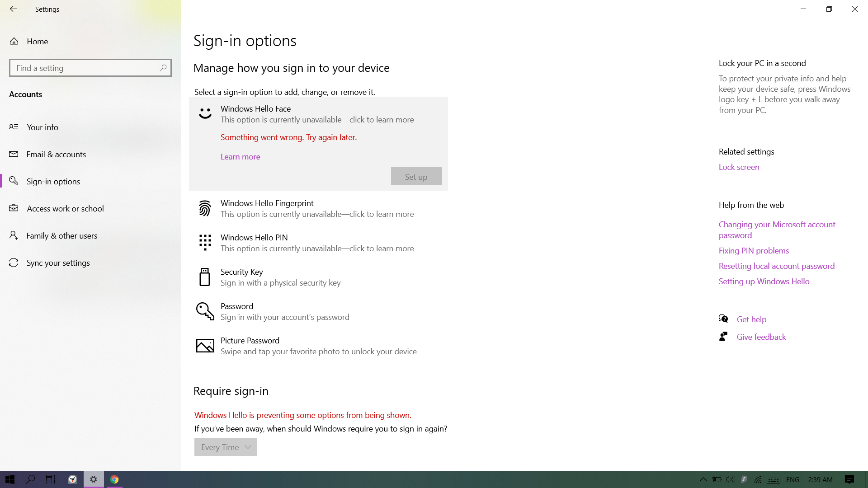Open Family & other users page
This screenshot has height=488, width=868.
(x=90, y=235)
